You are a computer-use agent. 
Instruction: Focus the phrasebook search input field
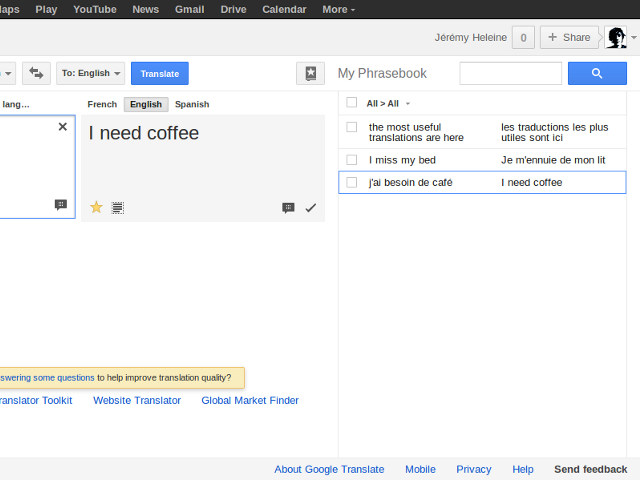[x=511, y=73]
